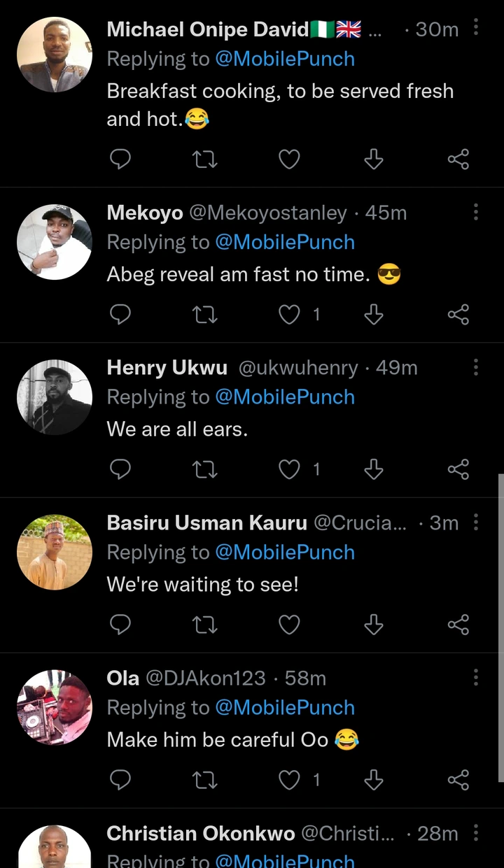Like Michael Onipe David's tweet

(x=289, y=160)
